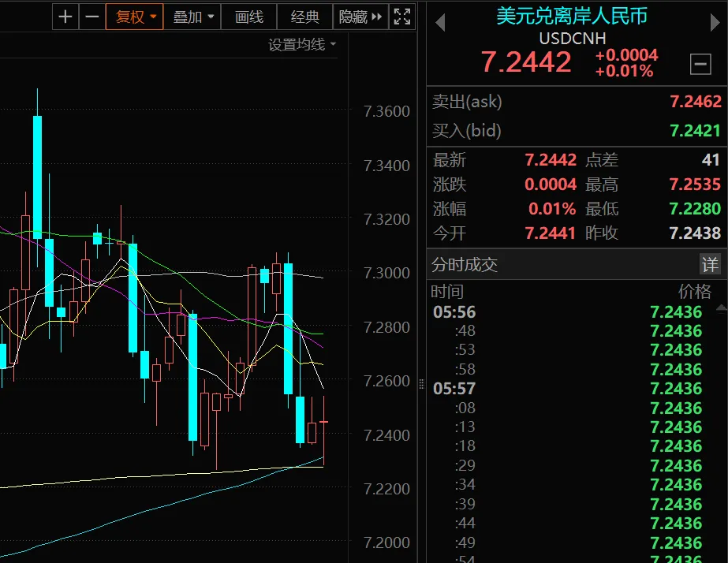The width and height of the screenshot is (728, 563).
Task: Zoom in chart with plus button
Action: point(65,17)
